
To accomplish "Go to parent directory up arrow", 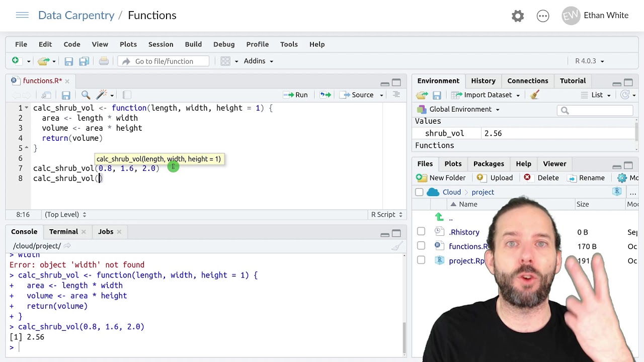I will (439, 218).
